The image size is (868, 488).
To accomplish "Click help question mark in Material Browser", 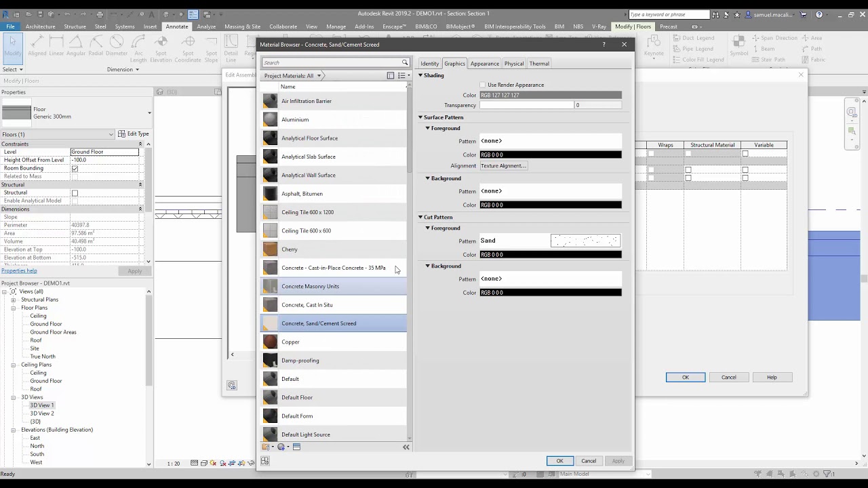I will coord(604,45).
